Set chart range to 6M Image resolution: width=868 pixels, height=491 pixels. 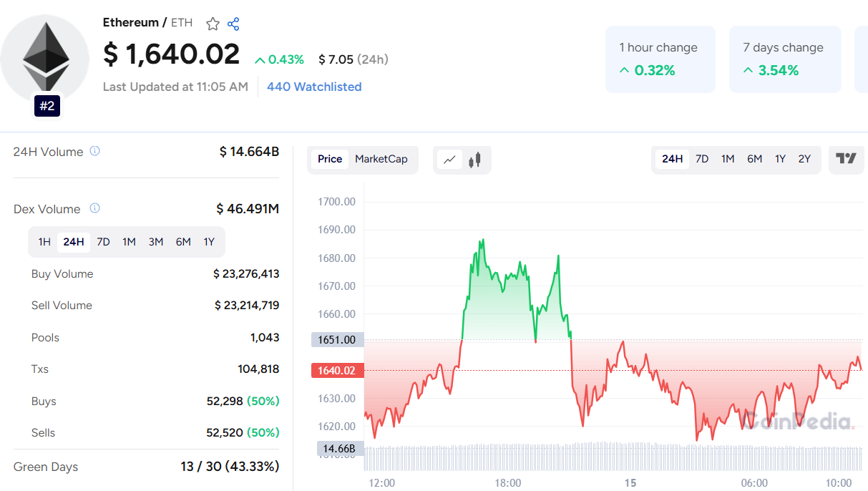point(754,159)
